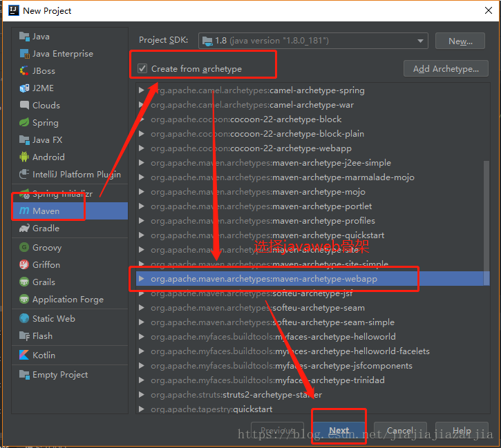Click the Grails icon
This screenshot has height=448, width=501.
tap(24, 282)
